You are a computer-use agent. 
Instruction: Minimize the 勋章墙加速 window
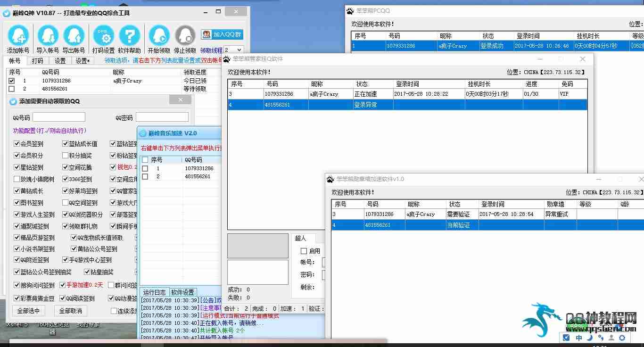coord(599,179)
